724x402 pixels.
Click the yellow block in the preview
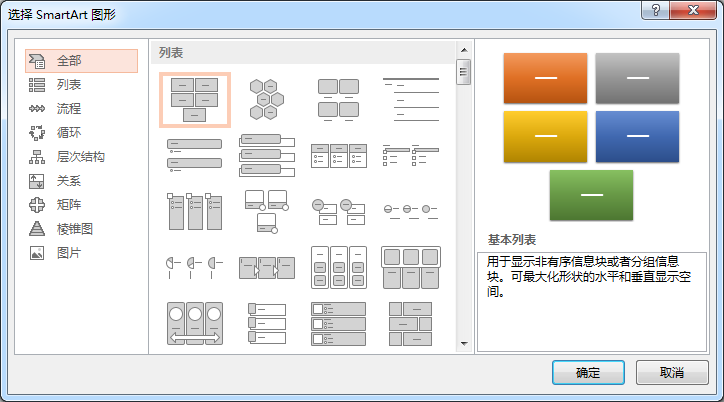click(545, 137)
